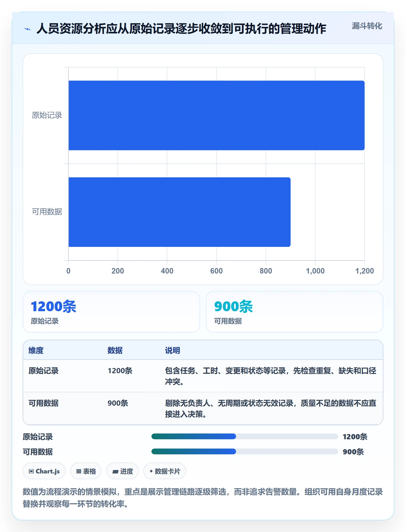Click the 原始记录 bar in the chart
406x532 pixels.
[x=216, y=115]
